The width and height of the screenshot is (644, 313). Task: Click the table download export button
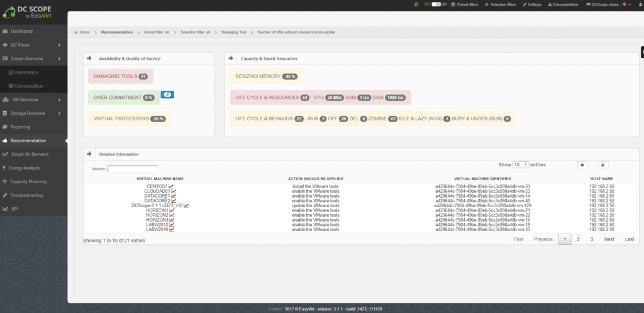[x=602, y=165]
